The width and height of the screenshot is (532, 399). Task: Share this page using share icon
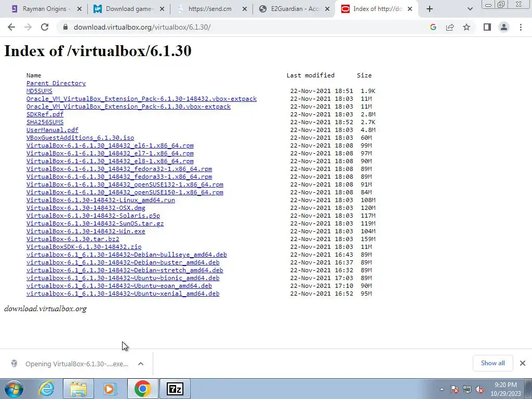pos(450,27)
